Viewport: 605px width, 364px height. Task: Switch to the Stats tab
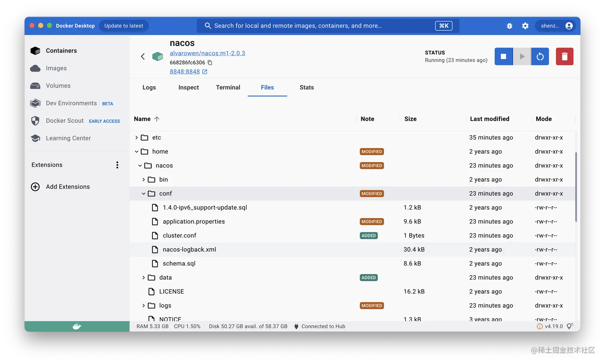307,88
